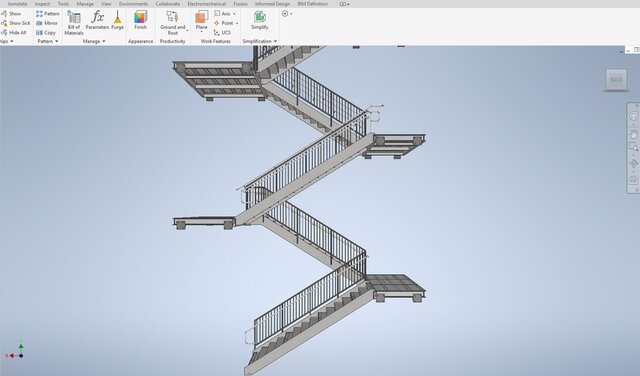
Task: Open the fx Parameters dialog
Action: [97, 20]
